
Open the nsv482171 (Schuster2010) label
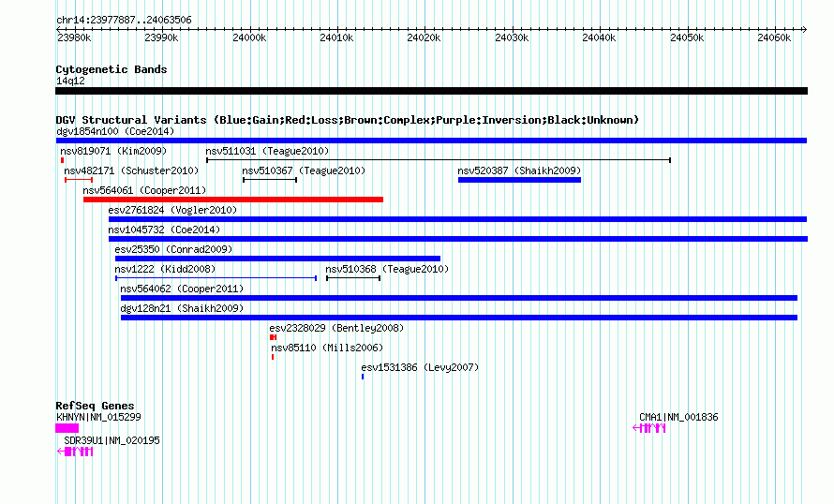click(x=131, y=170)
